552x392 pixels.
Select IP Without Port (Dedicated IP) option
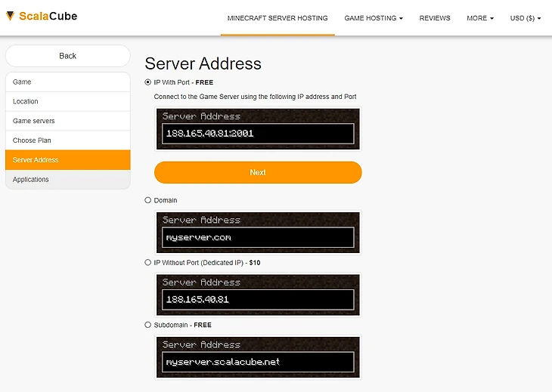[x=147, y=262]
